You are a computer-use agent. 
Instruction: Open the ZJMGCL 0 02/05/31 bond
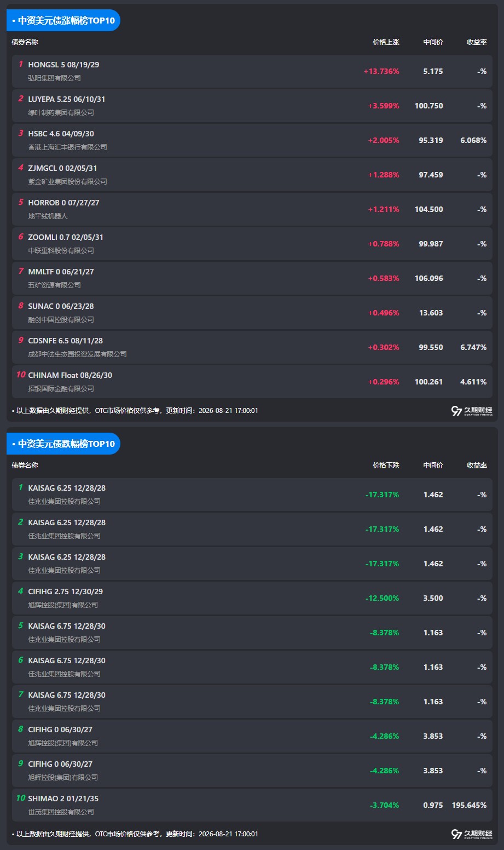[62, 168]
